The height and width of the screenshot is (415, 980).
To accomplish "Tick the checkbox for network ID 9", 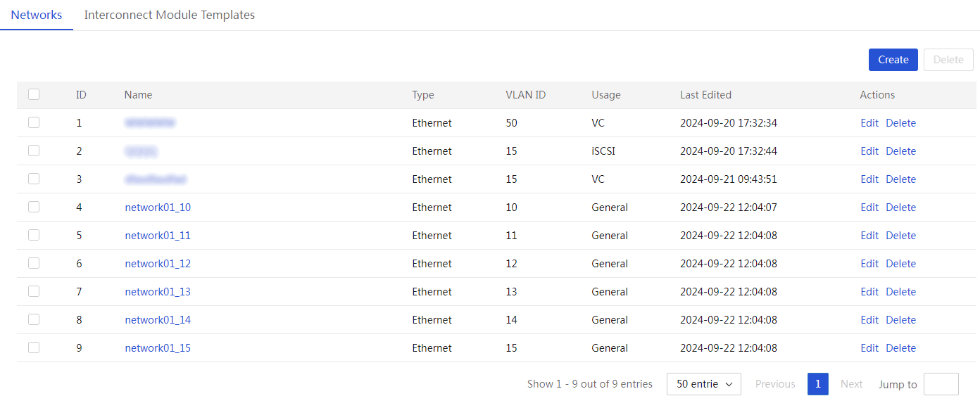I will point(34,347).
